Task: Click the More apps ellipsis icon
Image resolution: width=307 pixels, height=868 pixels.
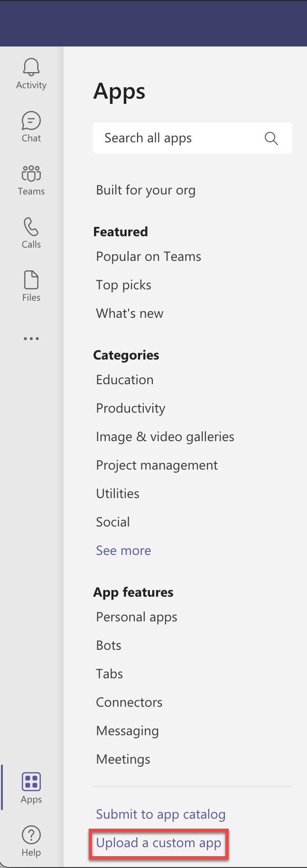Action: tap(31, 339)
